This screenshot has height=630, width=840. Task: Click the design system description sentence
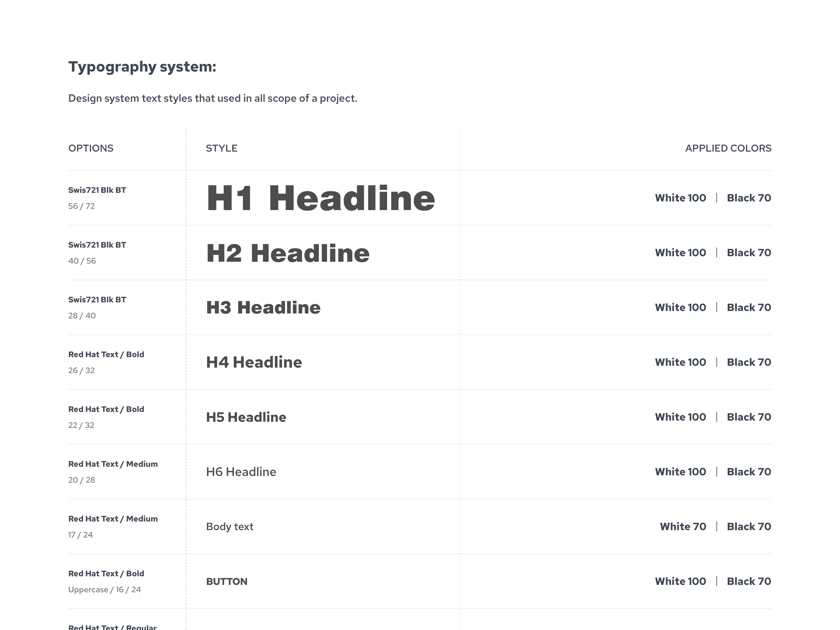click(x=213, y=98)
